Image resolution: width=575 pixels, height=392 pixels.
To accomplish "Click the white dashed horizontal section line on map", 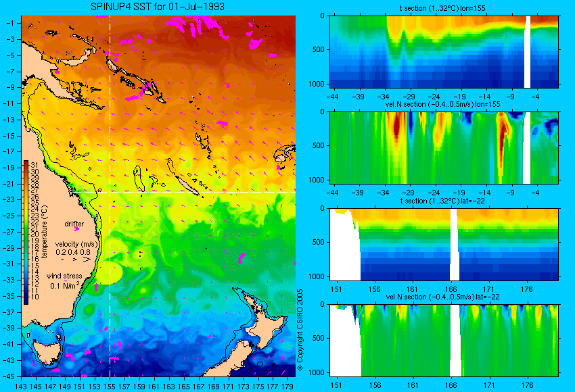I will (x=183, y=192).
